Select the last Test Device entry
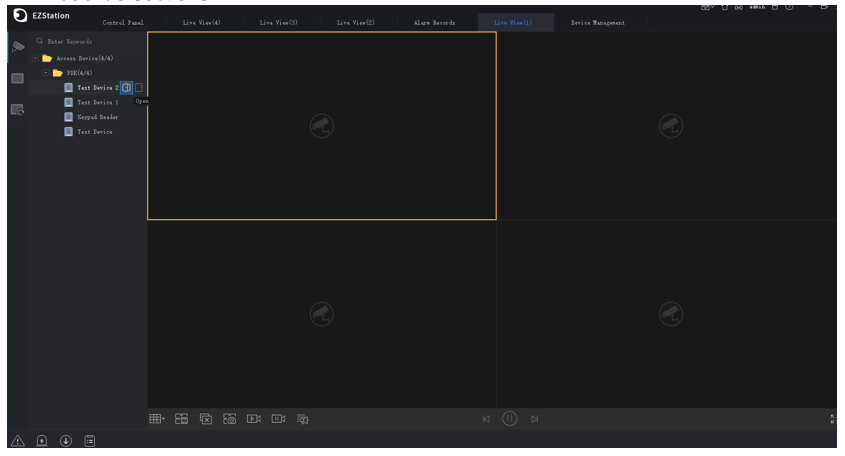 [95, 132]
